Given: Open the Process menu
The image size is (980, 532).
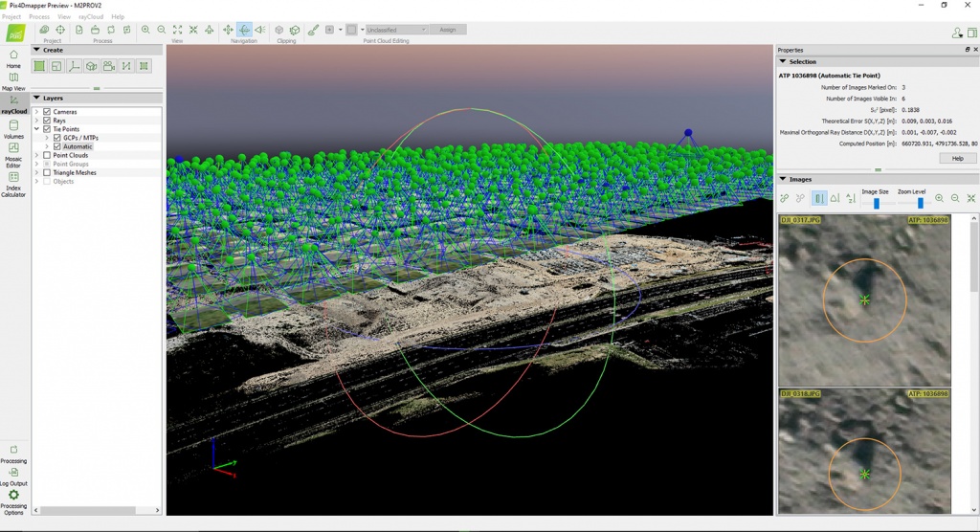Looking at the screenshot, I should click(x=39, y=17).
